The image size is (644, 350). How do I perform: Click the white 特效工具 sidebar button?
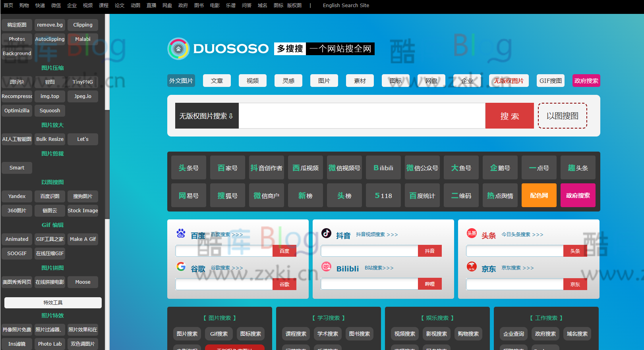coord(53,302)
